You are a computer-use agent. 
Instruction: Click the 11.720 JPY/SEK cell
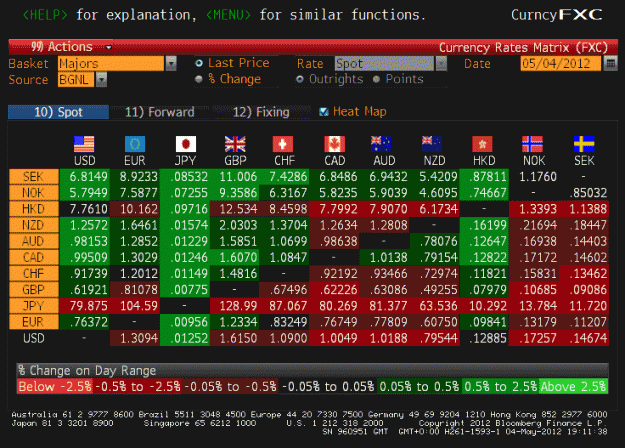(584, 306)
